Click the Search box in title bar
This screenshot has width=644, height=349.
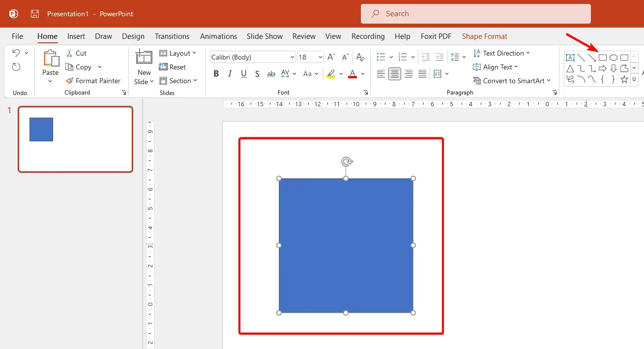(x=476, y=14)
